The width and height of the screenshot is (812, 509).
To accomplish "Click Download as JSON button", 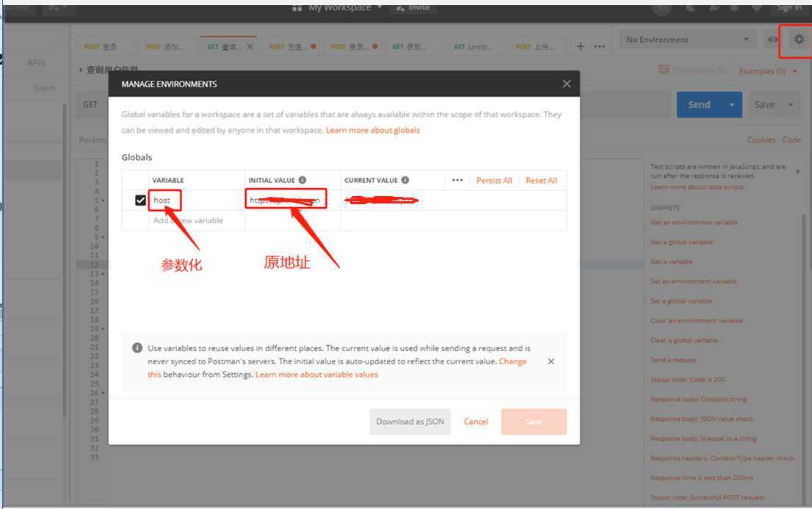I will [410, 422].
